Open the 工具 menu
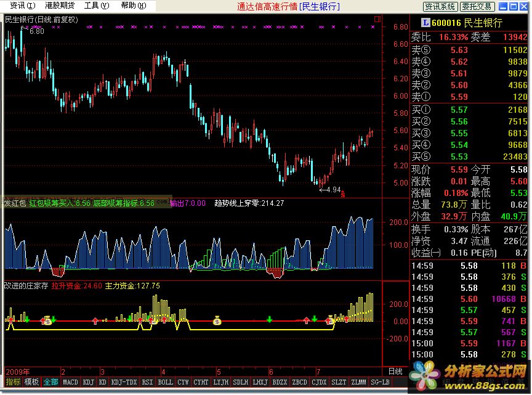 coord(97,6)
